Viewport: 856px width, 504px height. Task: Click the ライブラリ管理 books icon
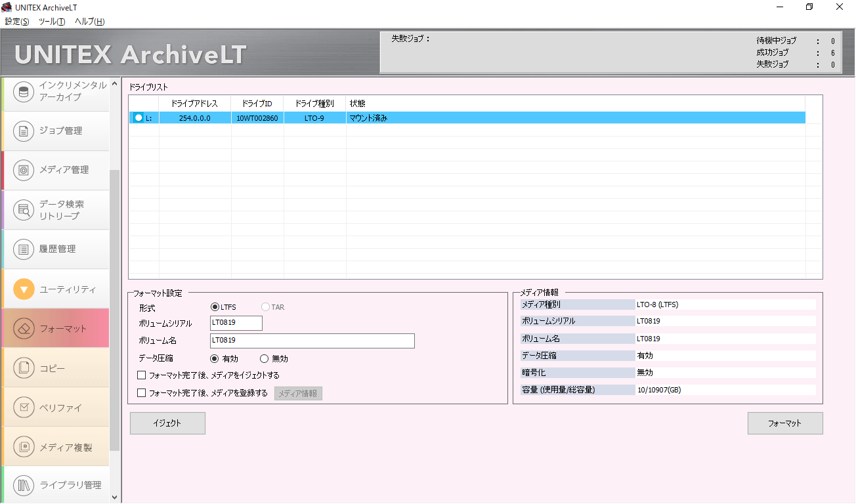coord(24,486)
